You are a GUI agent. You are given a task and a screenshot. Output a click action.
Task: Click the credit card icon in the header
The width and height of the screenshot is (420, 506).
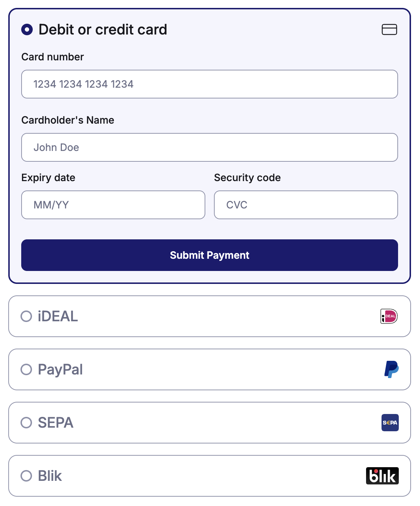coord(389,29)
